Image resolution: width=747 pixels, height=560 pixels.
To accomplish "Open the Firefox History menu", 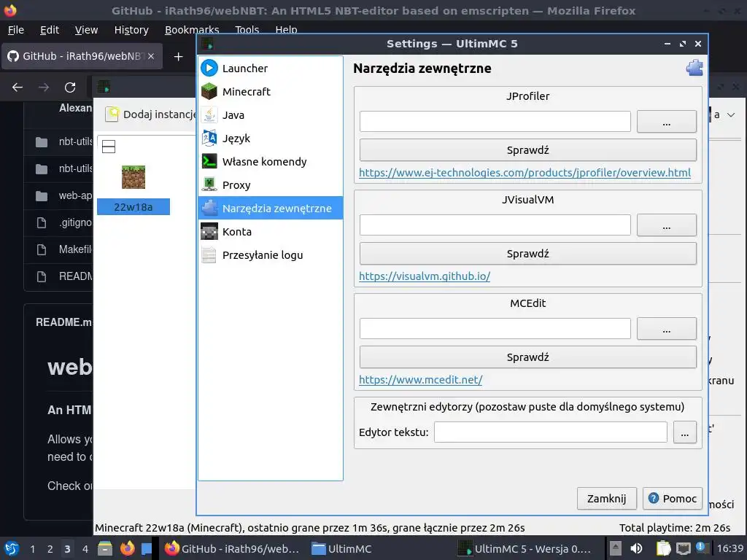I will pos(131,29).
